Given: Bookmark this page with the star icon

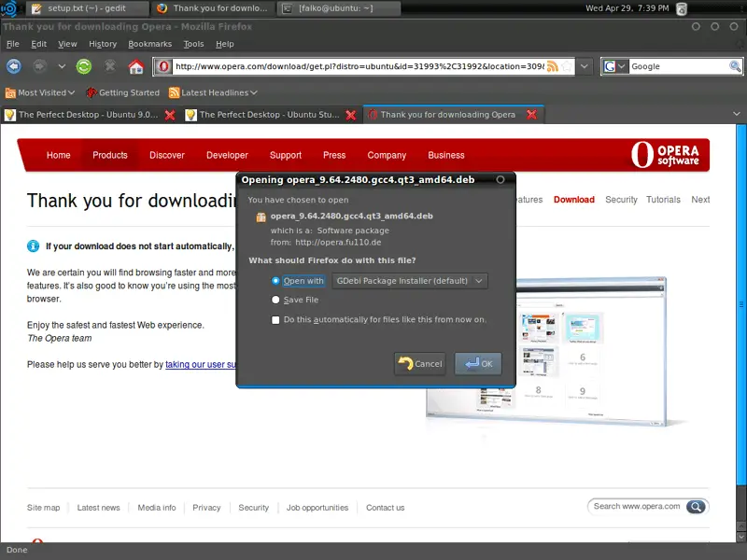Looking at the screenshot, I should (x=568, y=66).
